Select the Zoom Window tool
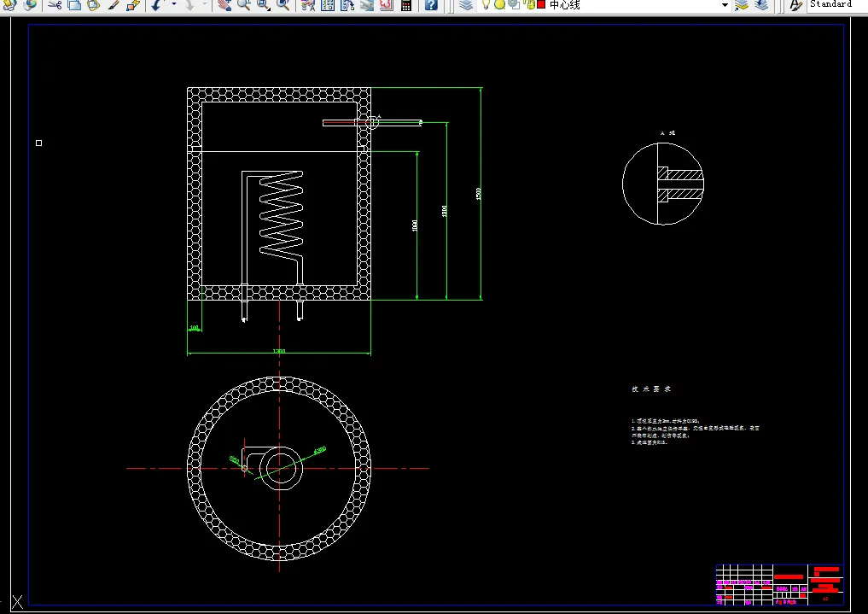Screen dimensions: 868x614 pyautogui.click(x=264, y=4)
